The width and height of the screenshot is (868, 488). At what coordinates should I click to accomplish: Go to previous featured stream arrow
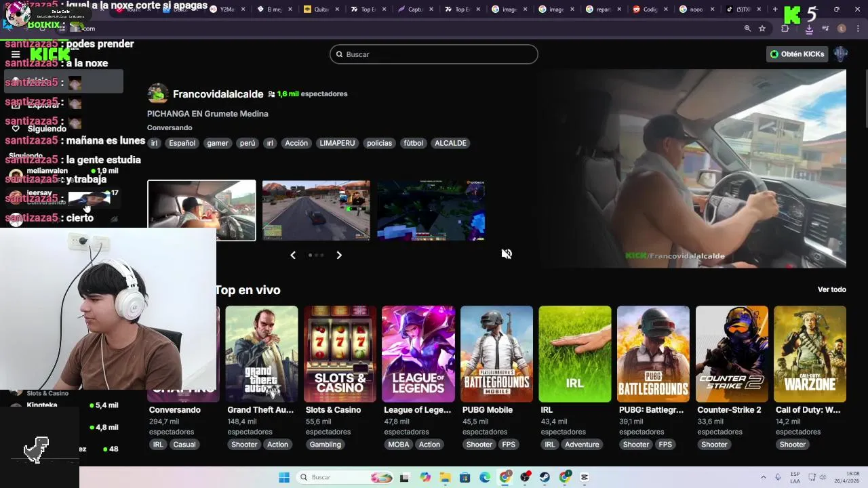(293, 256)
